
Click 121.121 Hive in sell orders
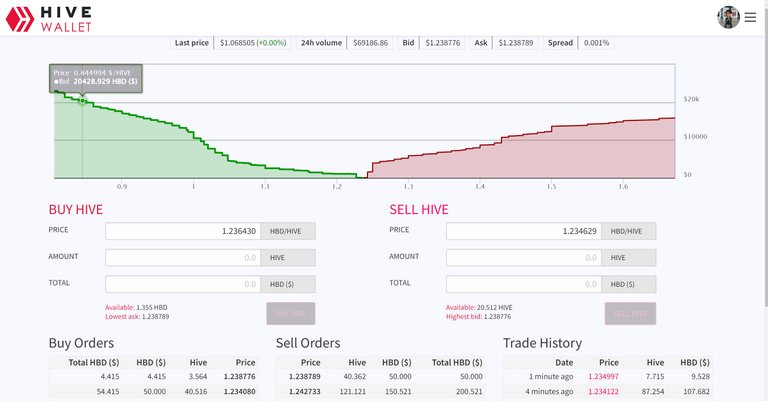coord(353,392)
